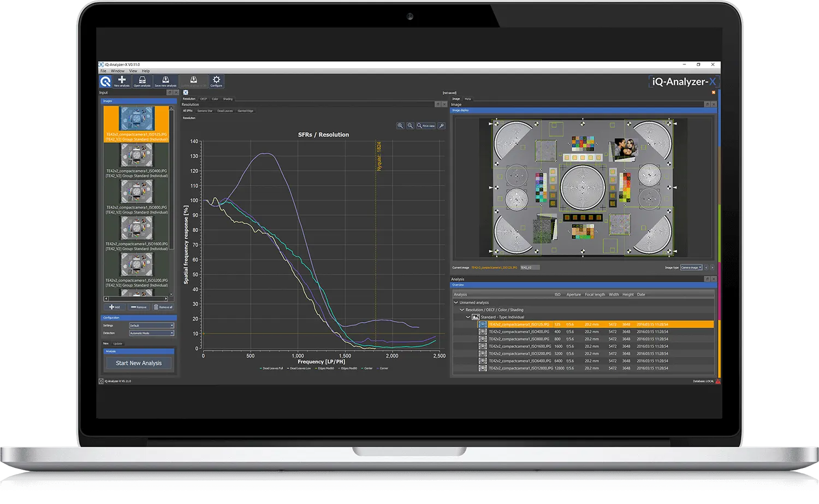This screenshot has width=819, height=504.
Task: Open the Window menu
Action: click(x=117, y=71)
